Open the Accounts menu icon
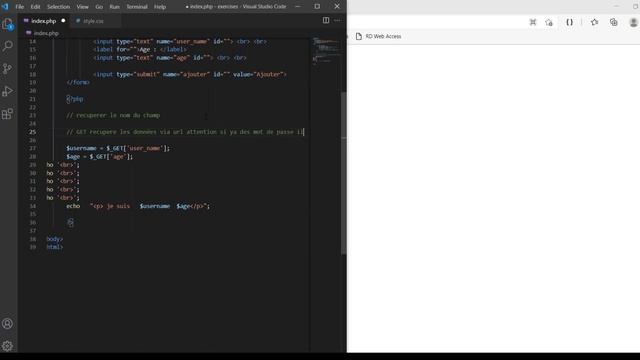This screenshot has width=640, height=360. coord(8,324)
